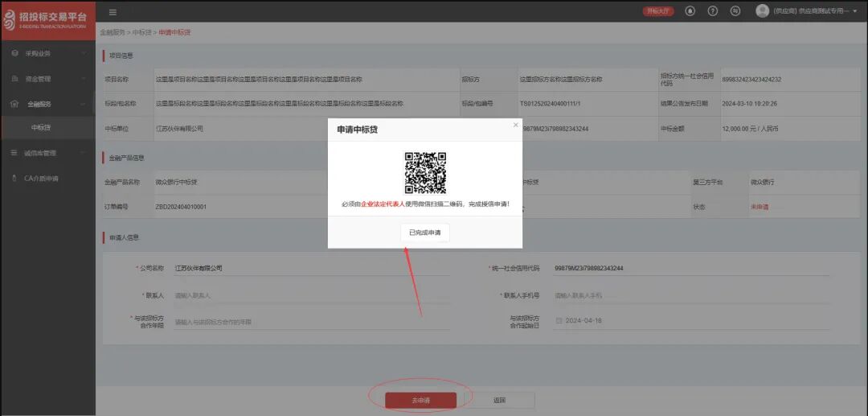
Task: Click the 江苏伙伴有限公司 winning unit value
Action: [179, 129]
